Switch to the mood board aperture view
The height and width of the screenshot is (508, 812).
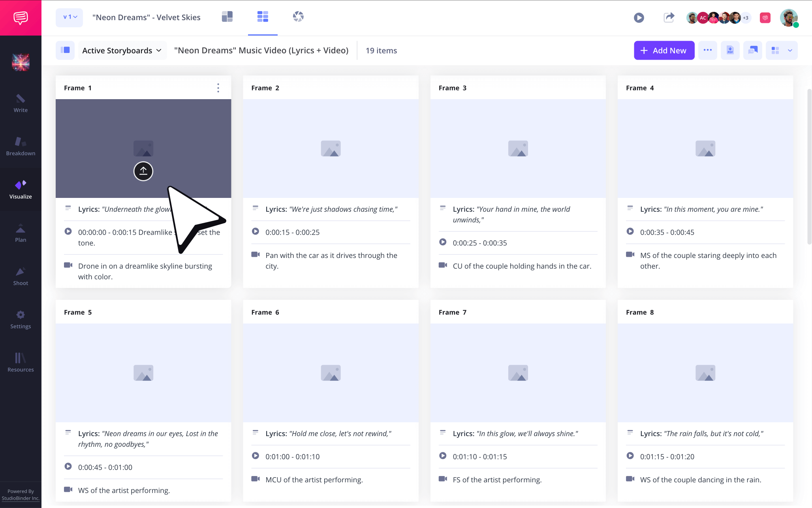pos(298,17)
